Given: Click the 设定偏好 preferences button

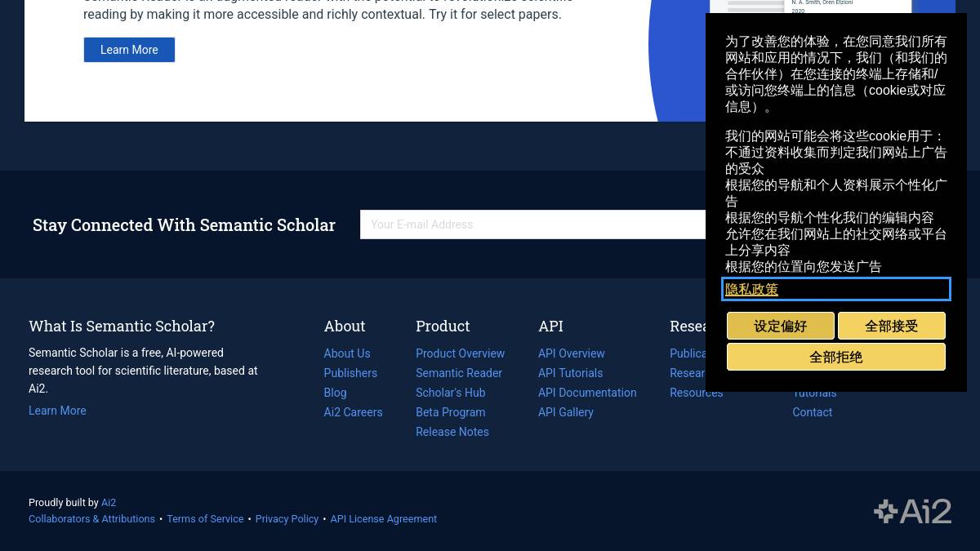Looking at the screenshot, I should pos(780,326).
